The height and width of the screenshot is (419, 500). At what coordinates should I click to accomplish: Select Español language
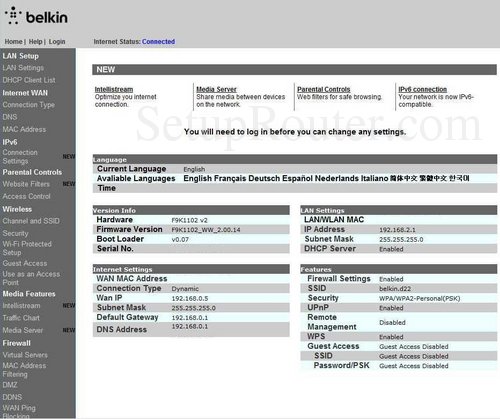(x=297, y=178)
